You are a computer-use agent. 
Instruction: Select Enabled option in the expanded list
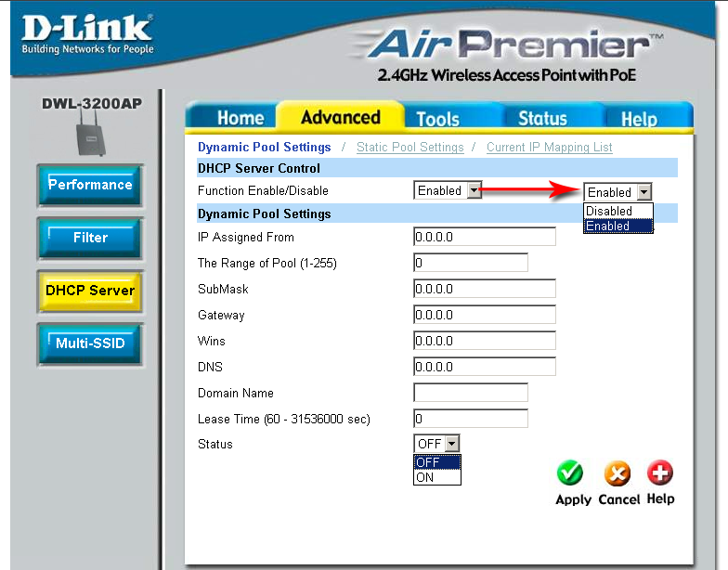tap(618, 226)
